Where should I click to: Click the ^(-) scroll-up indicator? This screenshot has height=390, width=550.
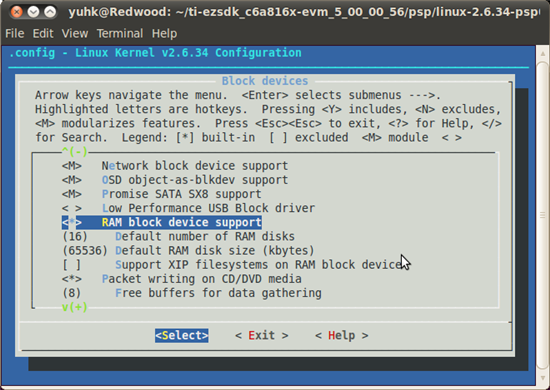tap(74, 152)
